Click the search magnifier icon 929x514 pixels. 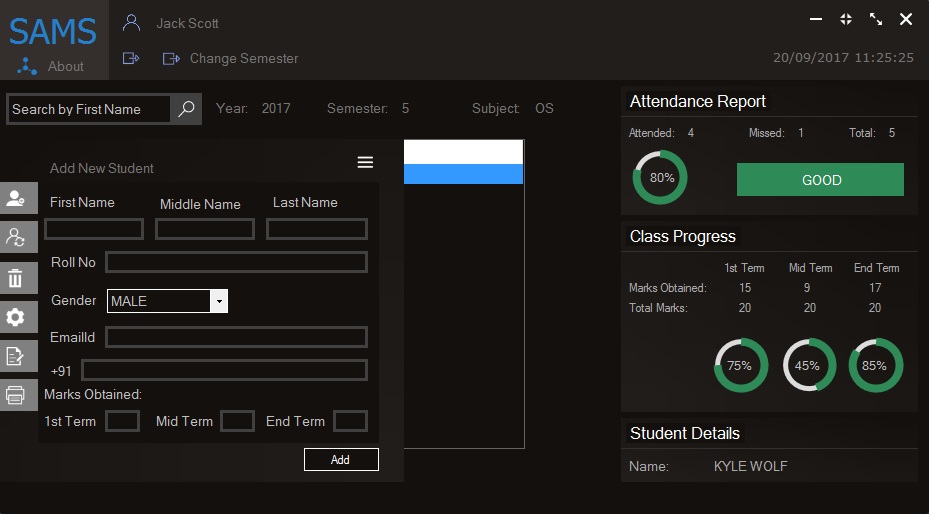coord(186,109)
